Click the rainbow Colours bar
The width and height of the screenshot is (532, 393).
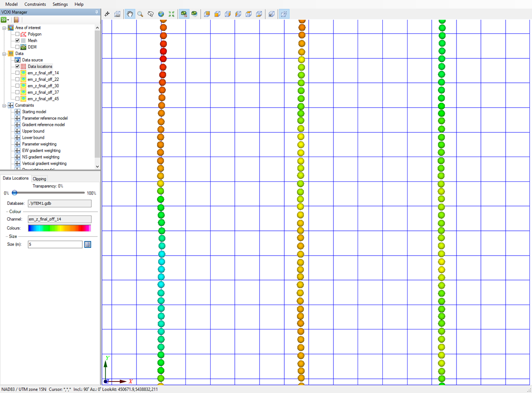click(x=60, y=228)
